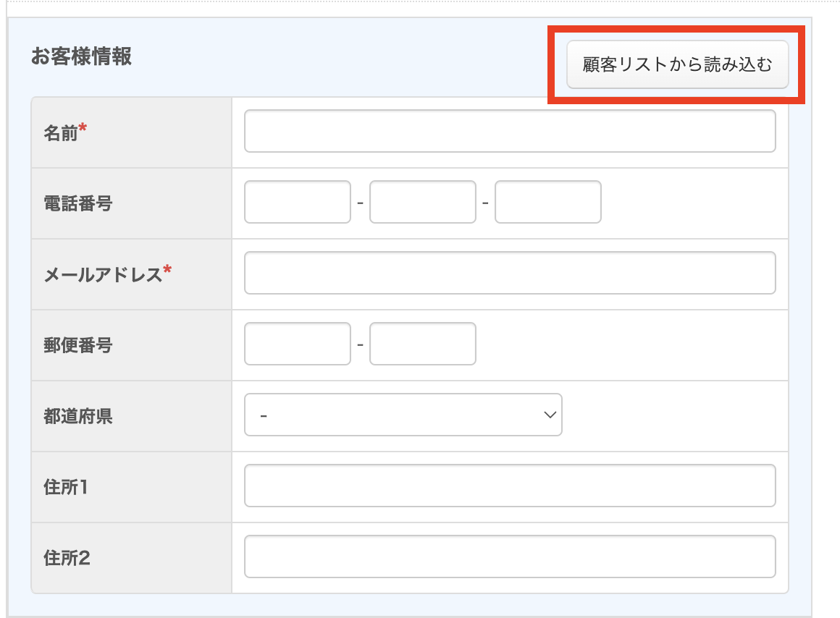Click into the 住所2 input field
This screenshot has width=840, height=618.
click(510, 556)
